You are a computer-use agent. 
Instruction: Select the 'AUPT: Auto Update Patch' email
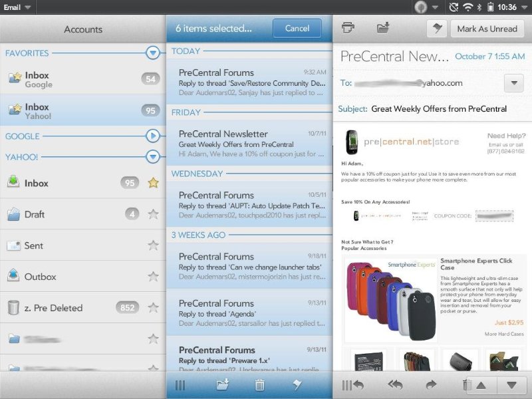249,205
